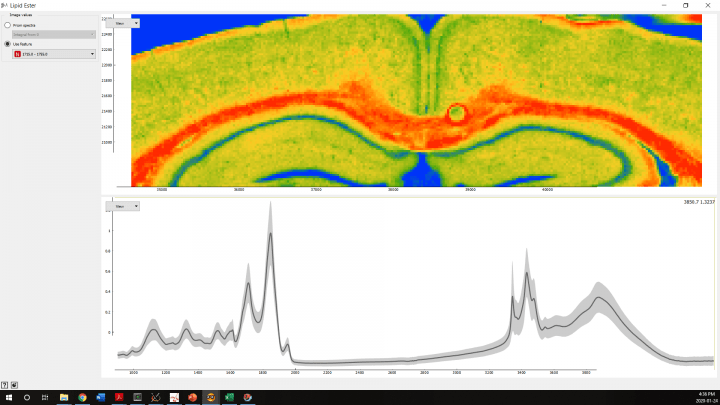Expand the 'Integral from 0' combo box
720x405 pixels.
click(x=54, y=34)
